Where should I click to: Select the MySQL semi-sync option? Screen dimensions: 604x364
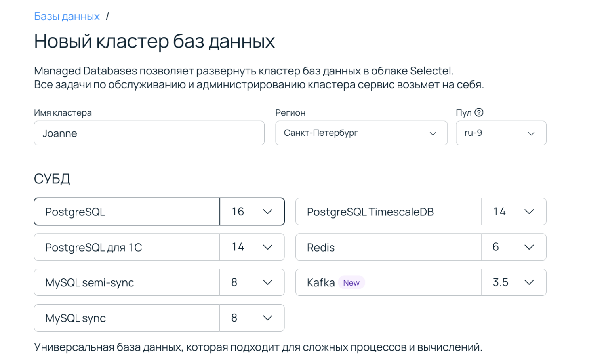pyautogui.click(x=127, y=282)
